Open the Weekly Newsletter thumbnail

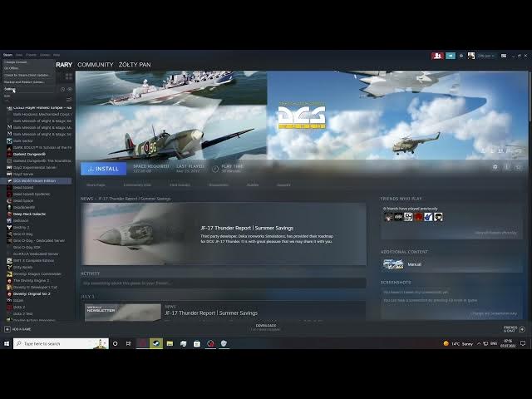(x=123, y=313)
